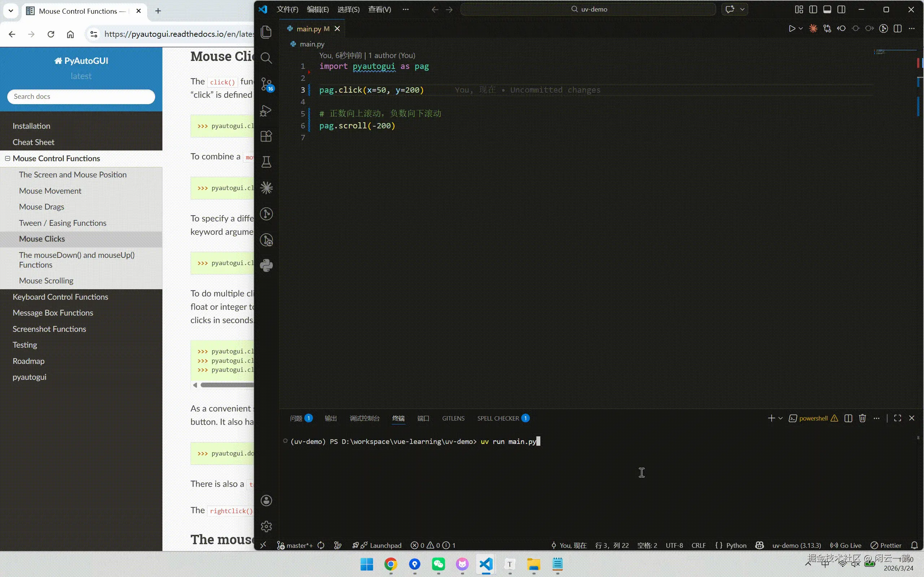Toggle the secondary side bar layout button

click(842, 9)
